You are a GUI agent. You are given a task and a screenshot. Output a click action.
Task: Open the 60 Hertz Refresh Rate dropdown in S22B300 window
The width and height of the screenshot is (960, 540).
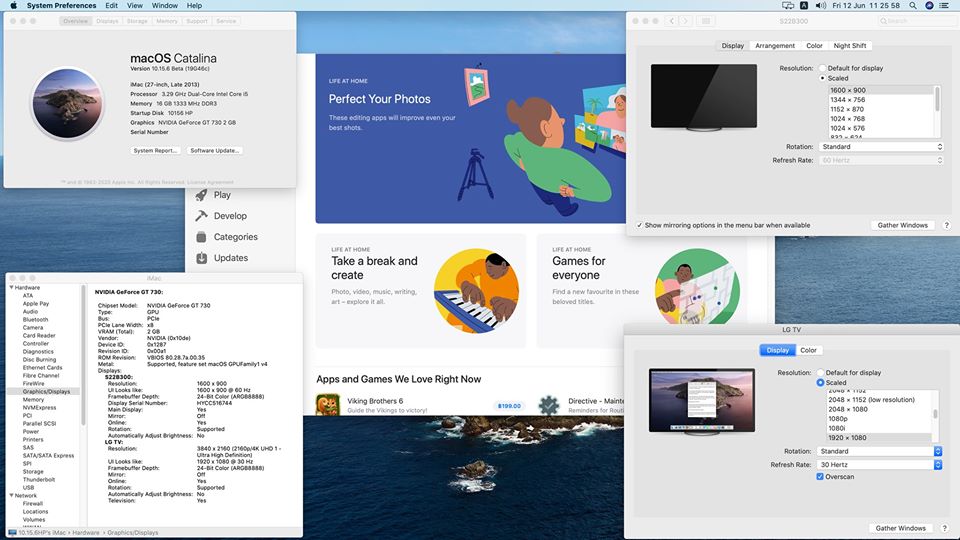pyautogui.click(x=881, y=160)
